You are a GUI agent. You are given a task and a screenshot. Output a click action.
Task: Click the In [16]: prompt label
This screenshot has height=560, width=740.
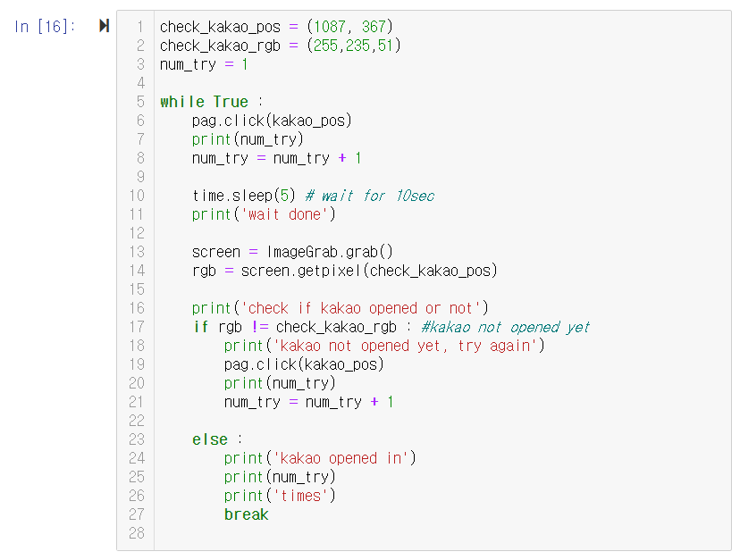(x=45, y=27)
